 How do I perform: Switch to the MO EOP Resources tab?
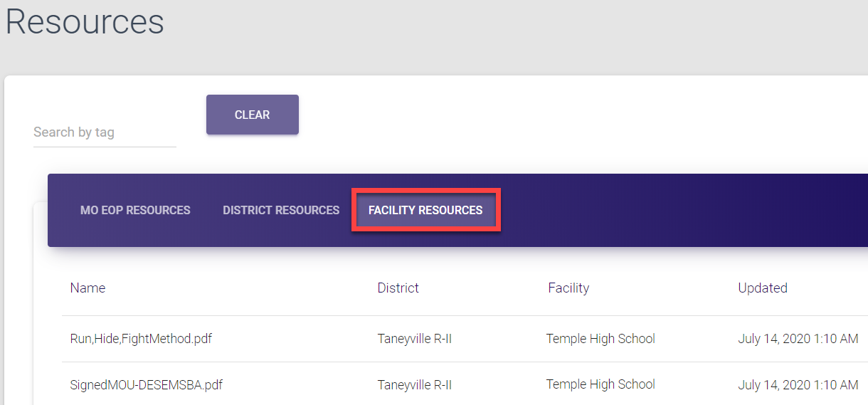click(135, 210)
